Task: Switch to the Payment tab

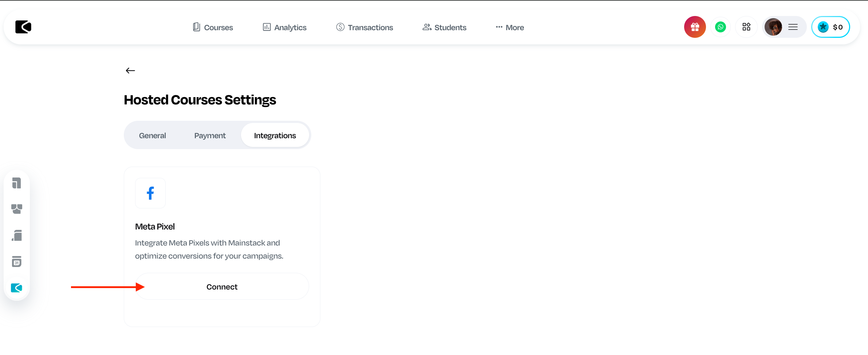Action: click(x=210, y=136)
